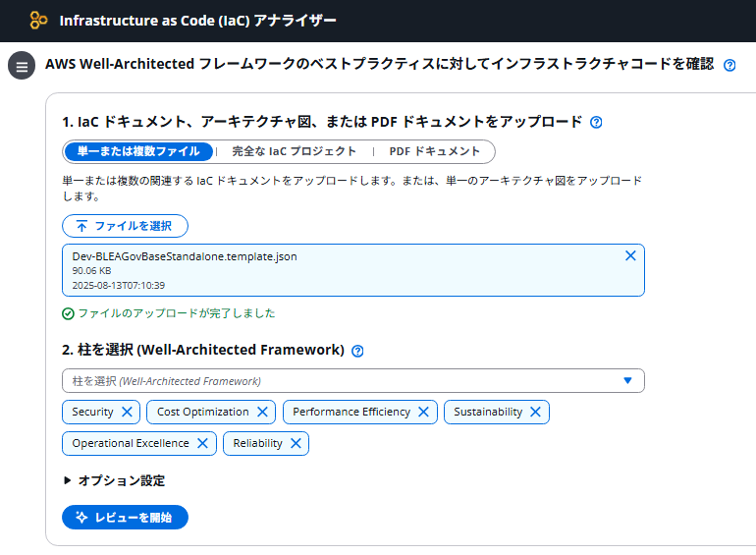
Task: Select the 単一または複数ファイル tab
Action: (138, 151)
